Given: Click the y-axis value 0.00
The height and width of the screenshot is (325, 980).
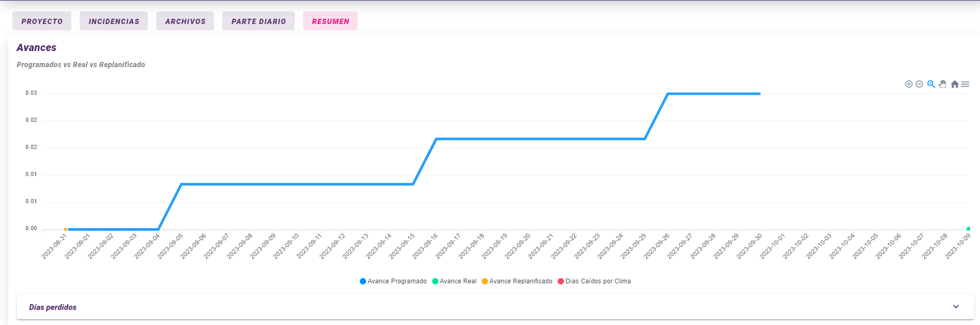Looking at the screenshot, I should coord(31,229).
